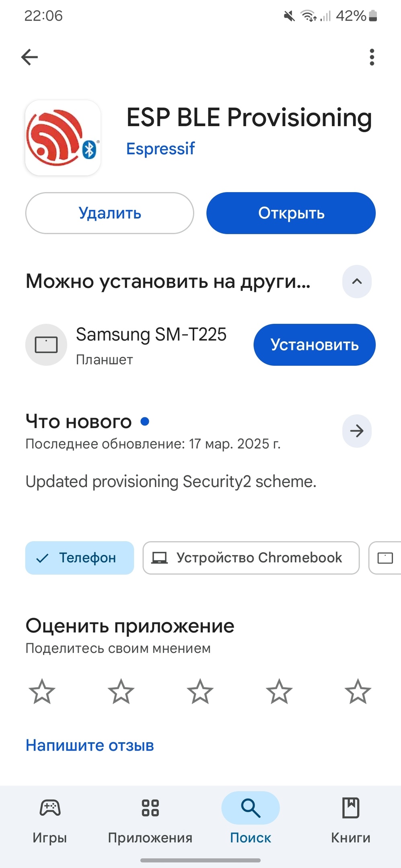401x868 pixels.
Task: Rate the app five stars
Action: point(358,692)
